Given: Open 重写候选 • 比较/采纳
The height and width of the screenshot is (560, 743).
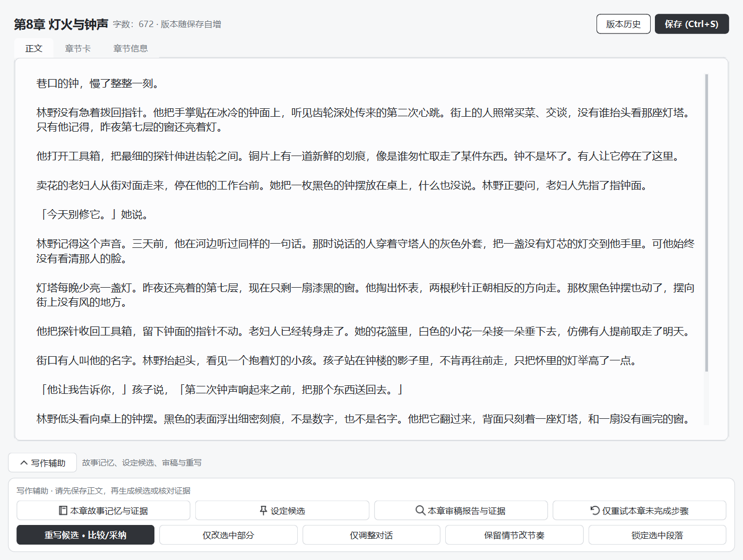Looking at the screenshot, I should coord(85,535).
